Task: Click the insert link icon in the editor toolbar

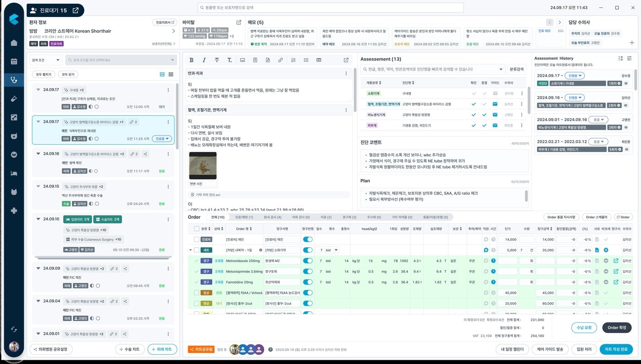Action: [280, 60]
